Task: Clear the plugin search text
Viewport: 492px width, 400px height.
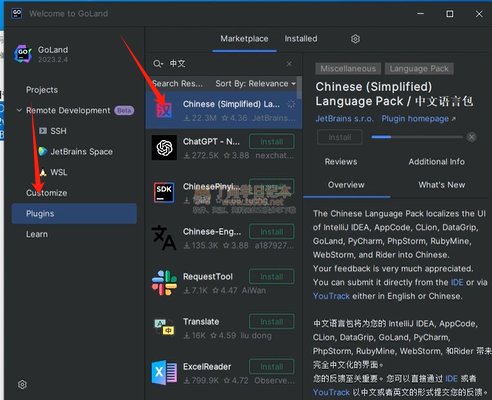Action: coord(289,64)
